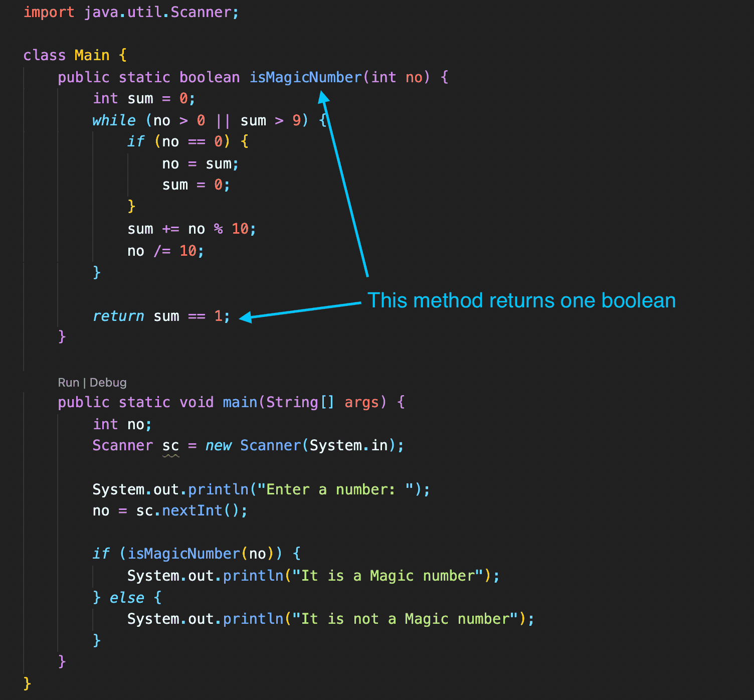The width and height of the screenshot is (754, 700).
Task: Place cursor on int sum = 0 declaration
Action: pyautogui.click(x=143, y=98)
